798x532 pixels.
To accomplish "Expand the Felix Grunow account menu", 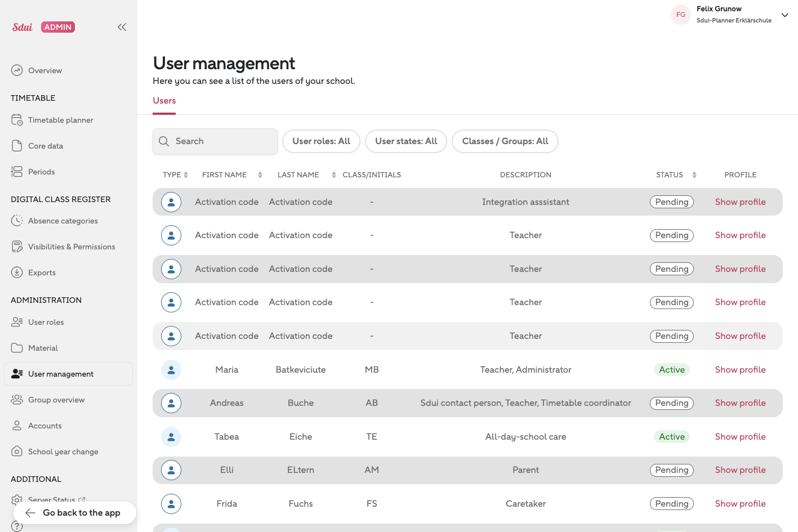I will (784, 15).
